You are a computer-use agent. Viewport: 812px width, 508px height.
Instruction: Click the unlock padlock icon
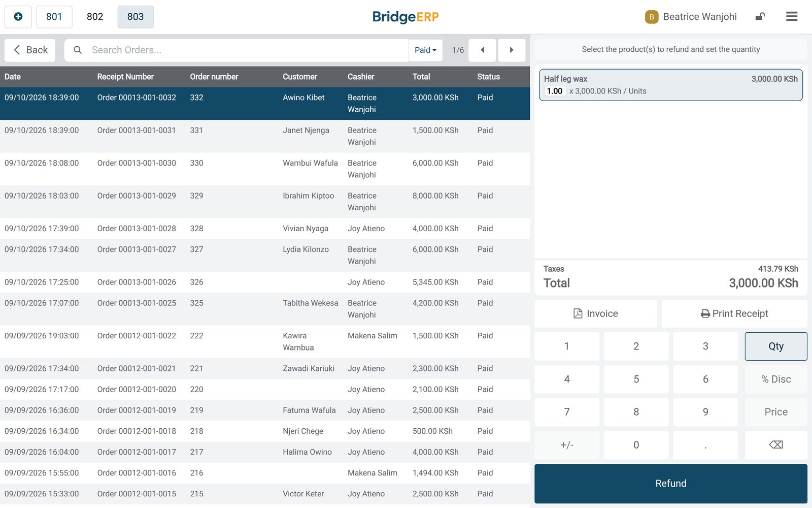(x=760, y=17)
